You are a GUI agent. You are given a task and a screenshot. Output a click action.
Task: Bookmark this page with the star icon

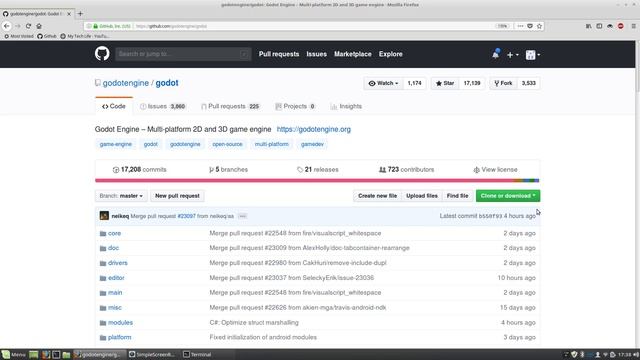click(x=539, y=26)
